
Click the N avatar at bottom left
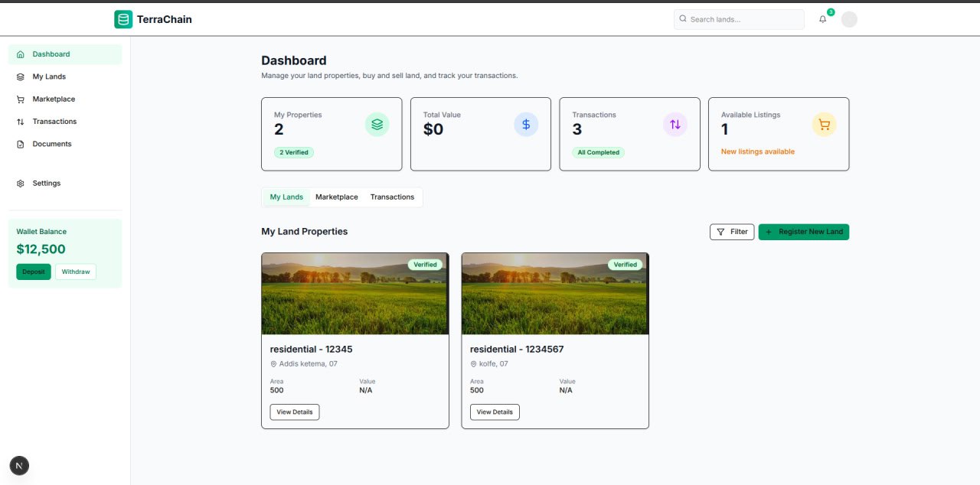point(19,465)
